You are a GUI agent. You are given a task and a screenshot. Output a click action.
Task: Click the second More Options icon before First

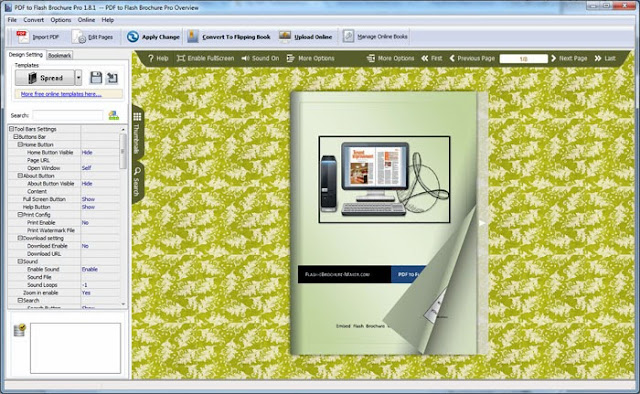(x=371, y=58)
